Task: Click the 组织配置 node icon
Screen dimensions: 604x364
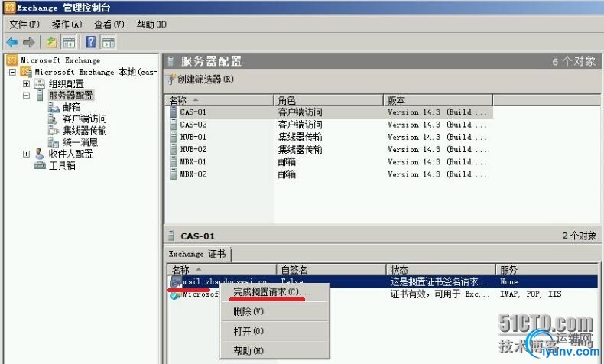Action: pos(40,83)
